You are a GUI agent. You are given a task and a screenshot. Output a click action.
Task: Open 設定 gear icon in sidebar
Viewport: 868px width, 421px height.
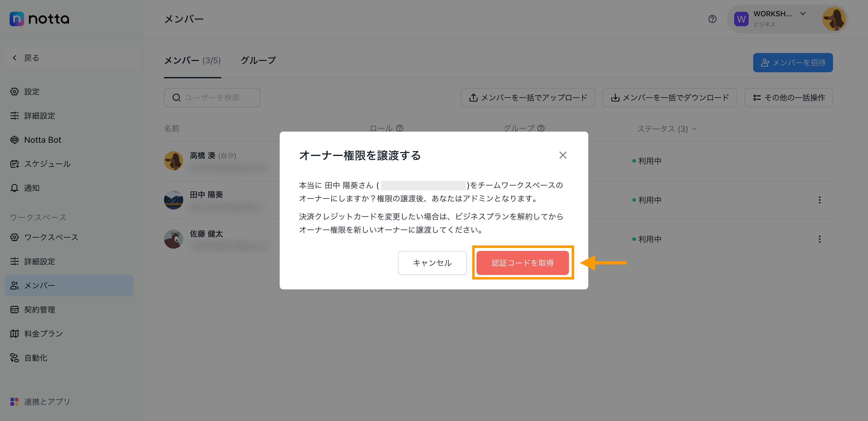click(14, 92)
